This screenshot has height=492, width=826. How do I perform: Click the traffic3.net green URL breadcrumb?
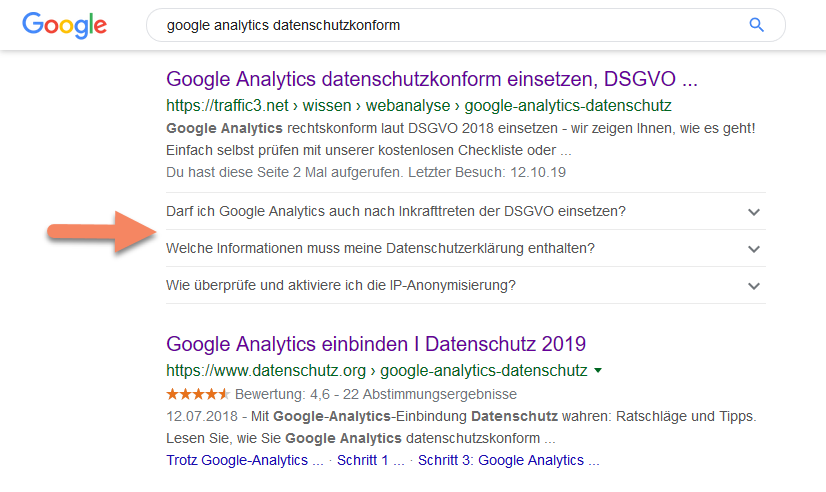(418, 105)
